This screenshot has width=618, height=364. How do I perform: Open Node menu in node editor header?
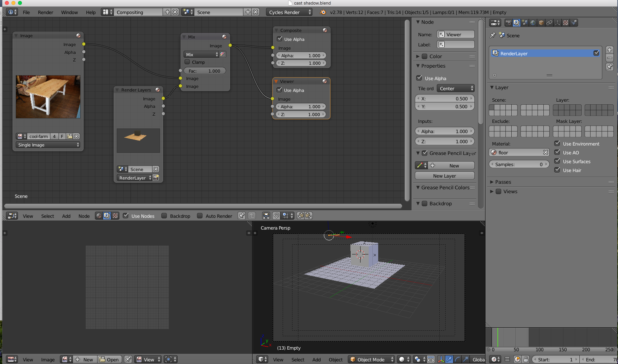click(84, 216)
